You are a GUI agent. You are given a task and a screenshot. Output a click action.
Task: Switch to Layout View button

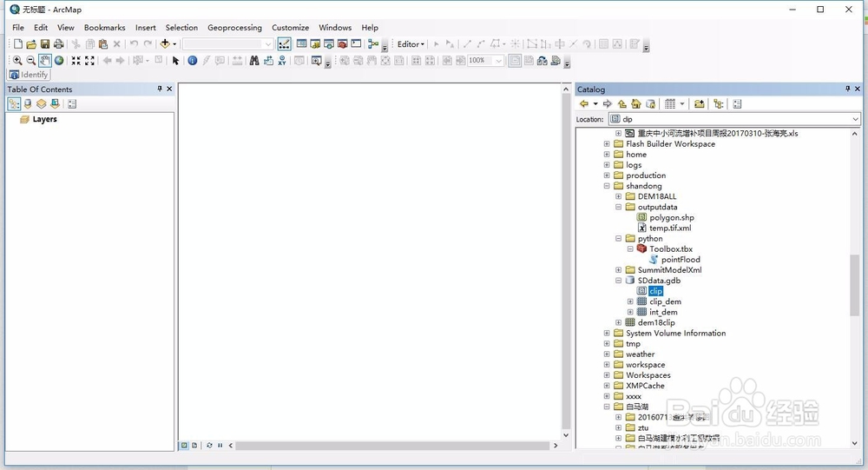(x=194, y=445)
